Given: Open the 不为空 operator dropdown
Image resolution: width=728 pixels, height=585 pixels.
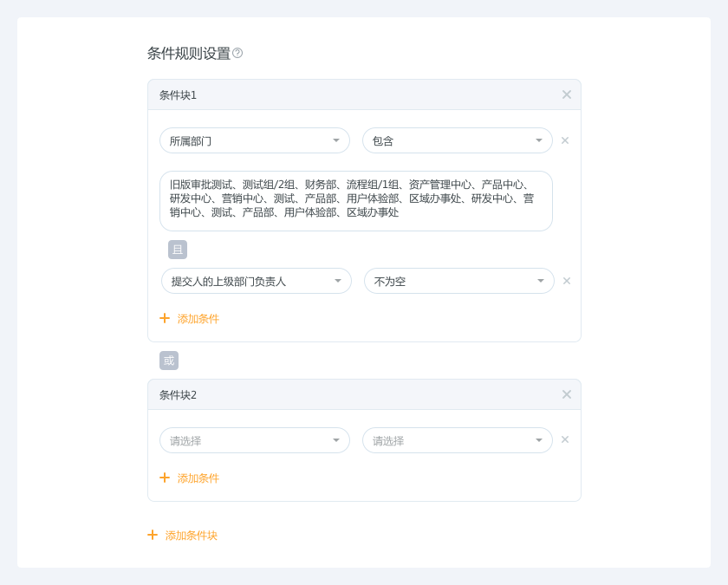Looking at the screenshot, I should (459, 281).
